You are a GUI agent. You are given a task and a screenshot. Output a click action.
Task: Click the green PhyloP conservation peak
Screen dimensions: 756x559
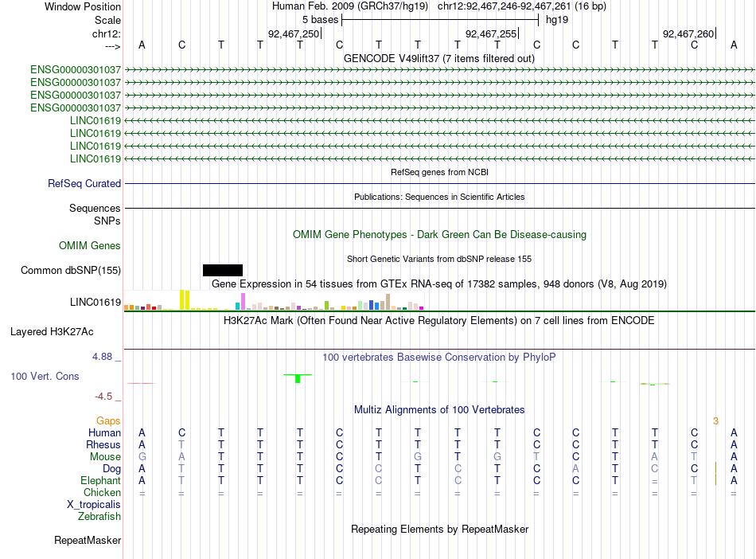pos(298,378)
